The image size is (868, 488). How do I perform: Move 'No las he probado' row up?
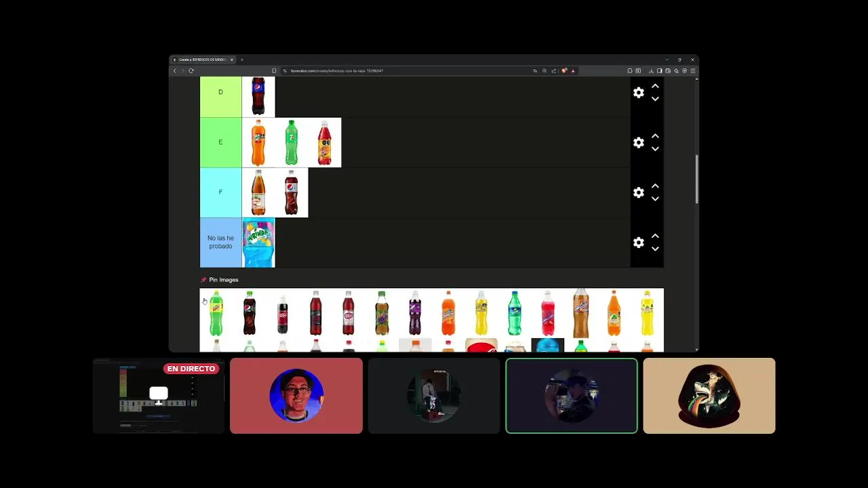[655, 236]
